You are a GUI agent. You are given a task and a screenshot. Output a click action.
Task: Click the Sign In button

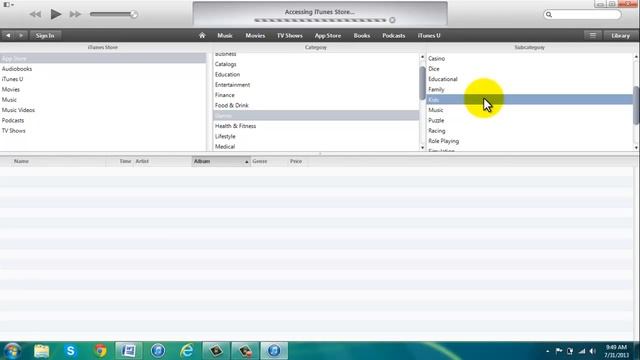(x=45, y=36)
